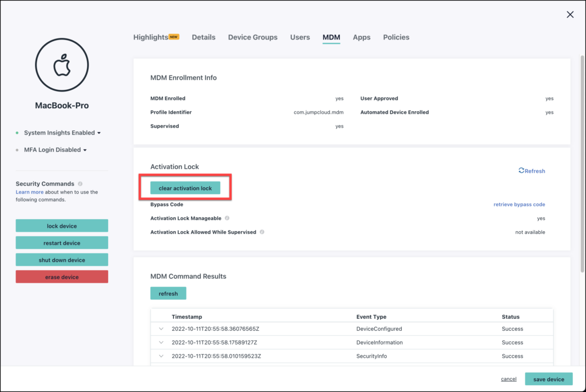Click the clear activation lock button

(x=185, y=187)
